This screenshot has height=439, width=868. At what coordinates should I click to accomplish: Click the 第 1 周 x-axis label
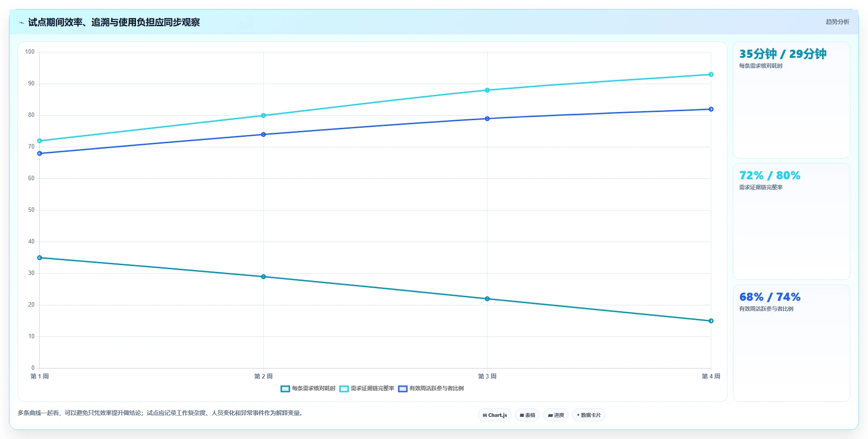[x=40, y=376]
